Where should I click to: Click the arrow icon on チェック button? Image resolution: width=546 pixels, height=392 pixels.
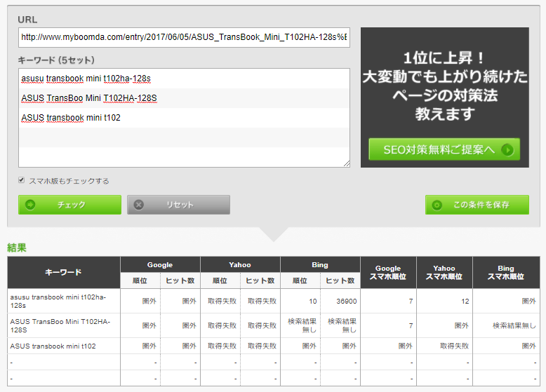point(30,205)
